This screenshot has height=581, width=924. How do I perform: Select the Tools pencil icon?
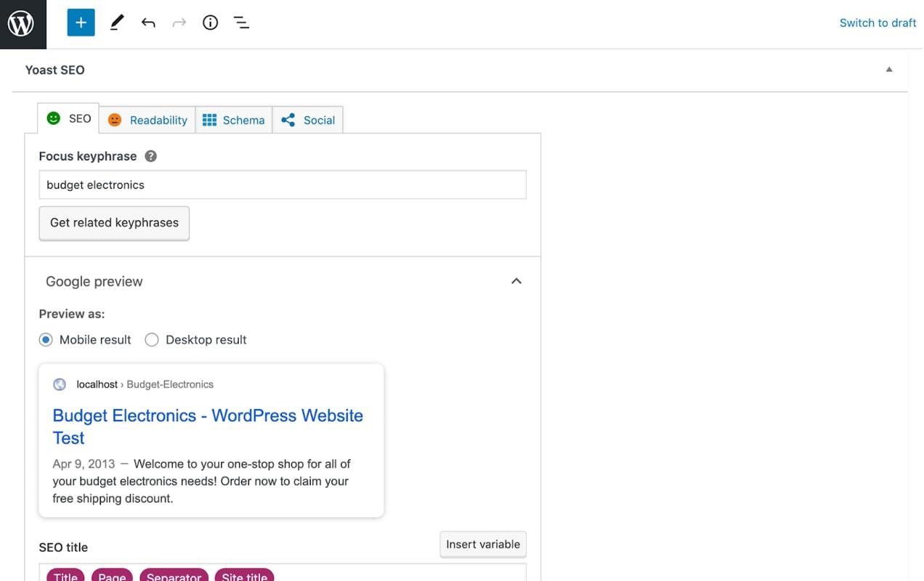pyautogui.click(x=116, y=23)
